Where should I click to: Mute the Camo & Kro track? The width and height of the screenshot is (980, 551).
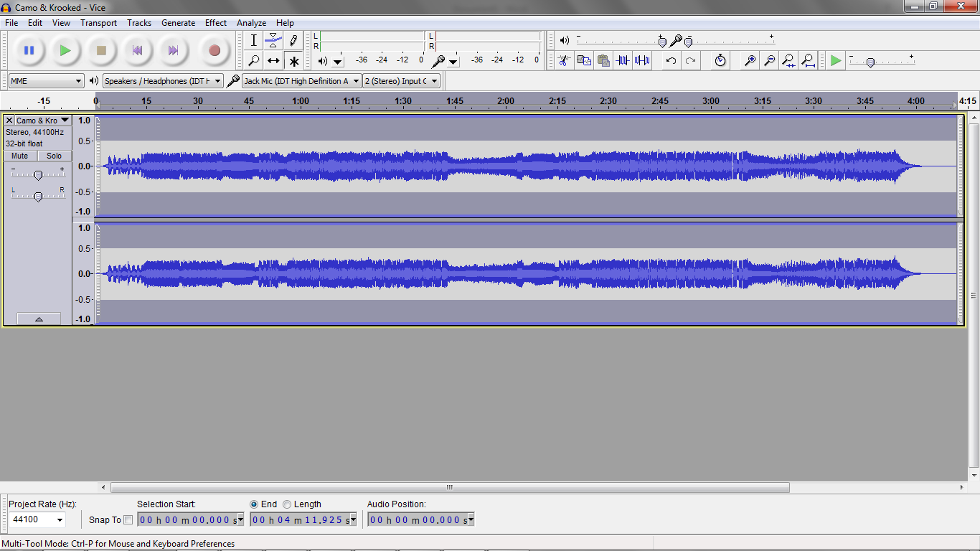pos(20,156)
